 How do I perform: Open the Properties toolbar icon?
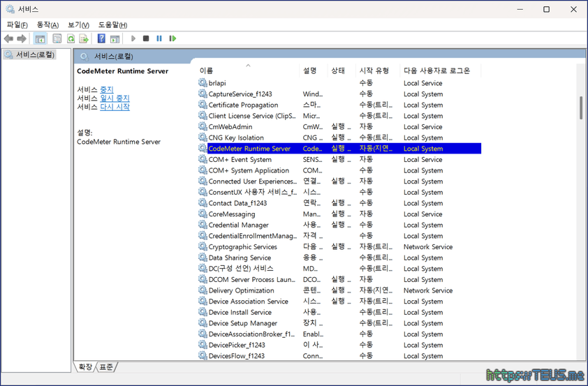[57, 39]
